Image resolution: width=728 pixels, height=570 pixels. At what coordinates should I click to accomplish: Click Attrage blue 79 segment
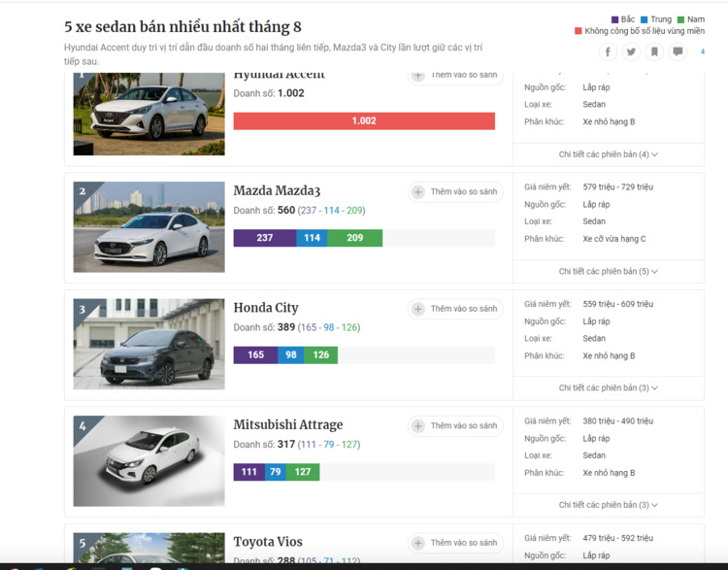point(276,472)
